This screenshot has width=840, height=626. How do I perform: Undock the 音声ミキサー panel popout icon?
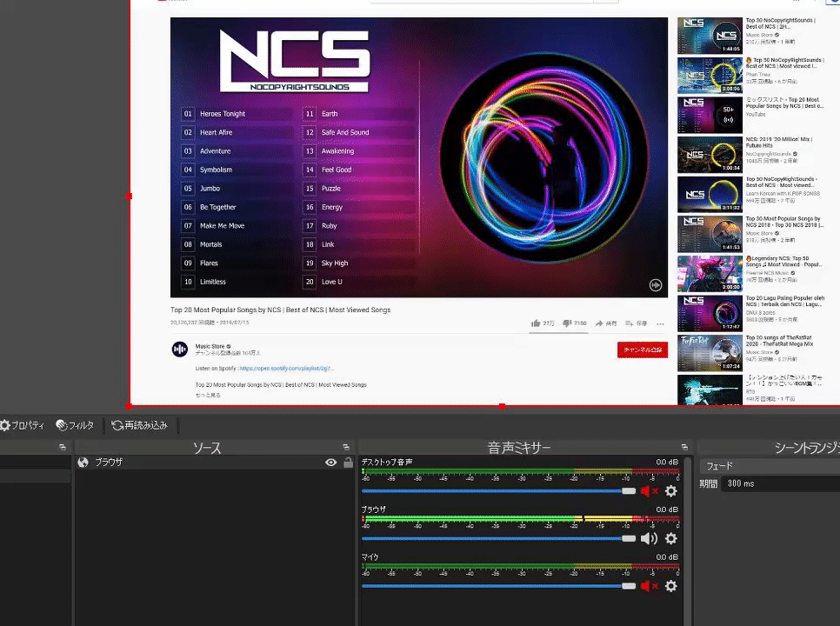(x=684, y=447)
